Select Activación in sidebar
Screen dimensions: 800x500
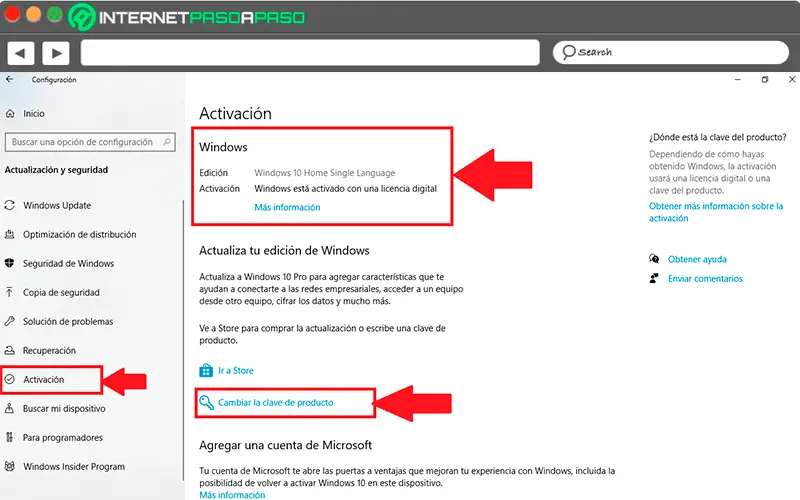43,379
